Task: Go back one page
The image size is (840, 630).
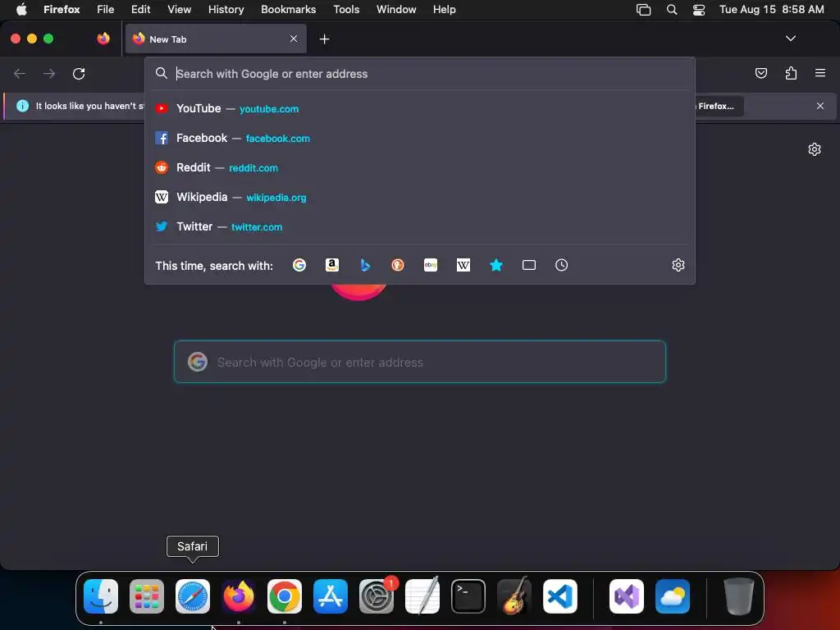Action: click(x=20, y=73)
